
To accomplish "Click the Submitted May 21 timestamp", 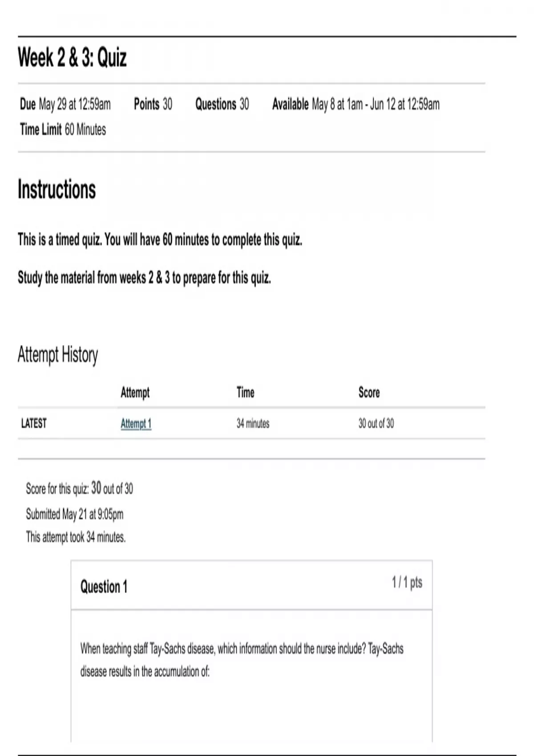I will click(x=75, y=515).
